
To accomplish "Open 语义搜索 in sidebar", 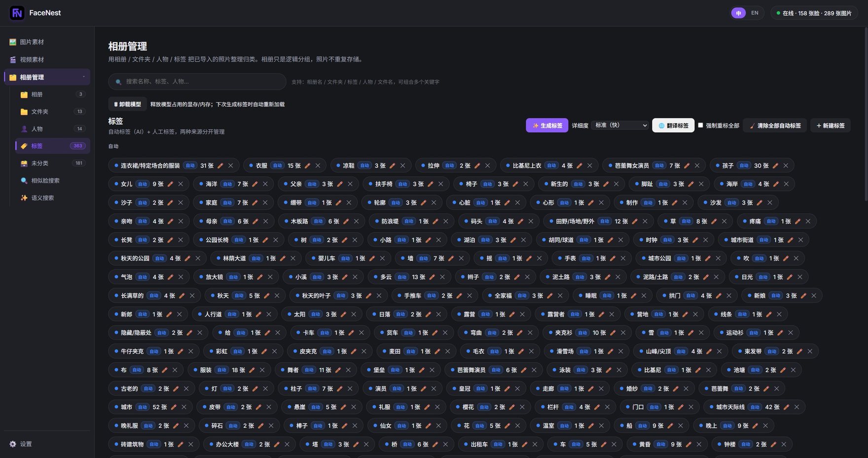I will (x=53, y=198).
